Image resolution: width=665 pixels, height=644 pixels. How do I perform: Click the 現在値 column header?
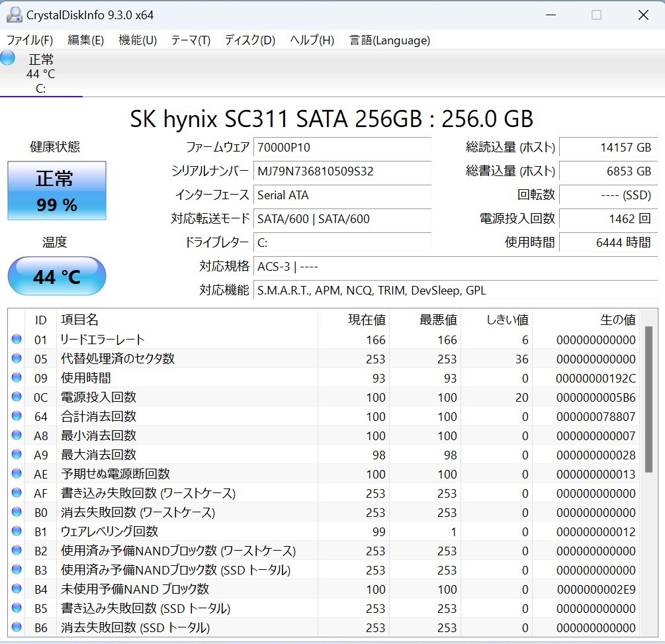(x=354, y=320)
